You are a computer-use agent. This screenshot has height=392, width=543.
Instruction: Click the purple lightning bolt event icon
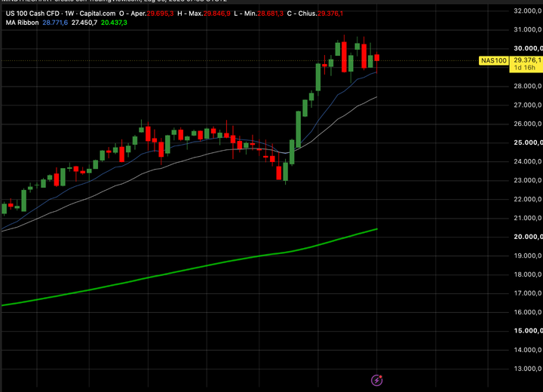[376, 380]
